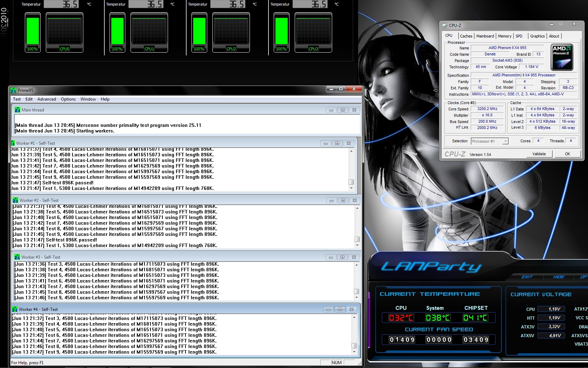Screen dimensions: 588x368
Task: Switch to the About tab in CPU-Z
Action: pyautogui.click(x=554, y=36)
